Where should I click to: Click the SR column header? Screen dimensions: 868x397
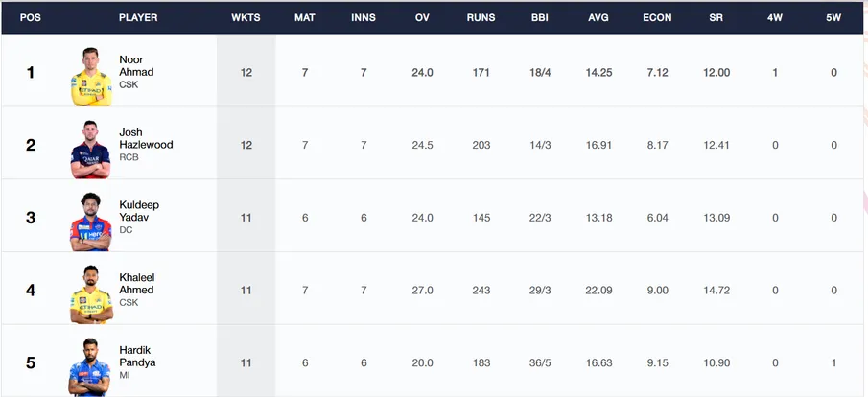pyautogui.click(x=716, y=17)
